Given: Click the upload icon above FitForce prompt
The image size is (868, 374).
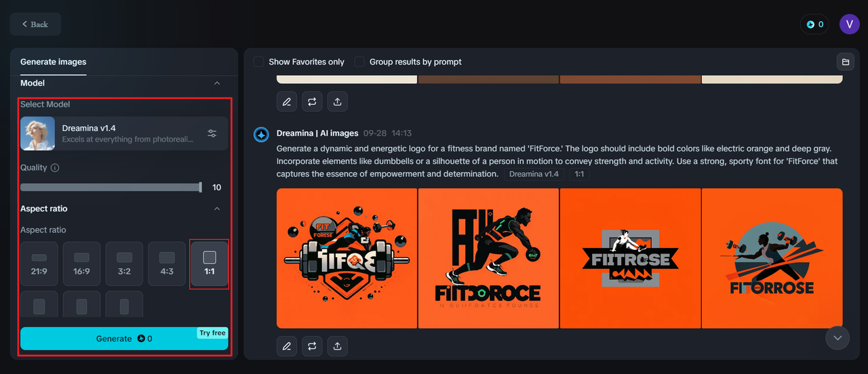Looking at the screenshot, I should 338,102.
